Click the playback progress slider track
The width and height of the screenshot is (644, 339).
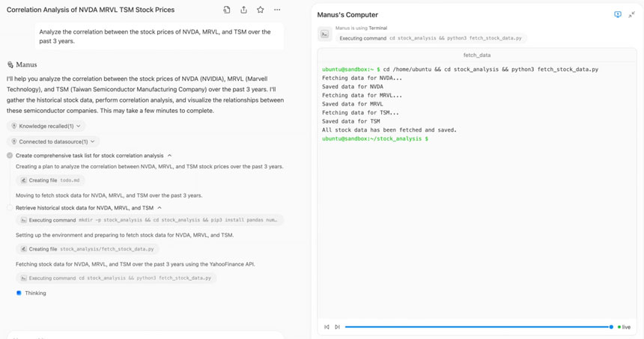coord(478,327)
